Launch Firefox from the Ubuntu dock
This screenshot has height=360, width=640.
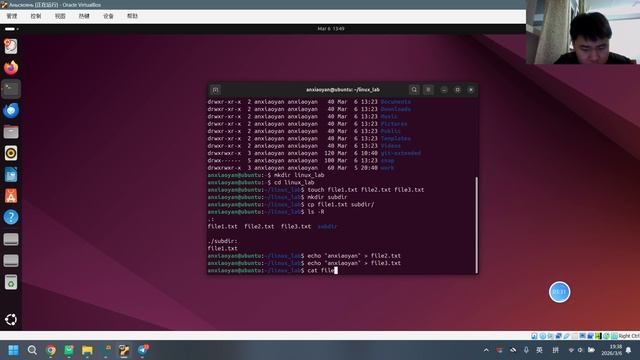click(x=11, y=68)
